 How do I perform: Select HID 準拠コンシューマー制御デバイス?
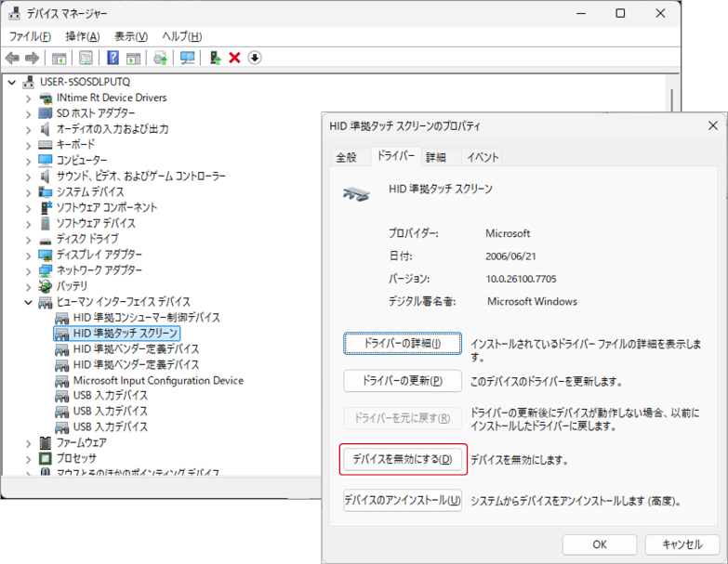[147, 318]
